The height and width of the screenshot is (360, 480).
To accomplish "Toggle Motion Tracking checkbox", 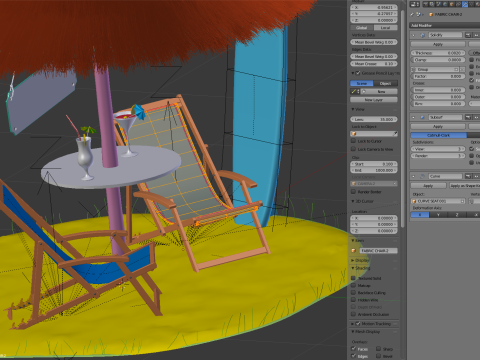I will 358,323.
